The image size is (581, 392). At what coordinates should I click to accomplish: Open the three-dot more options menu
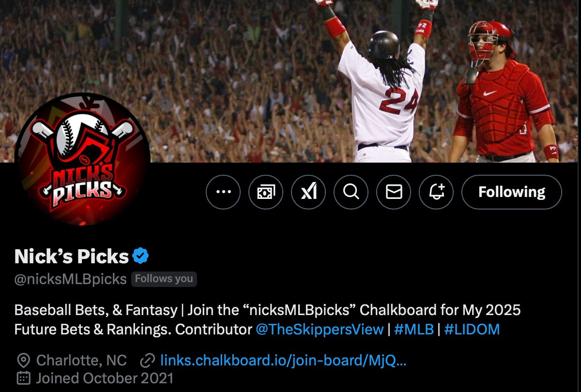223,192
